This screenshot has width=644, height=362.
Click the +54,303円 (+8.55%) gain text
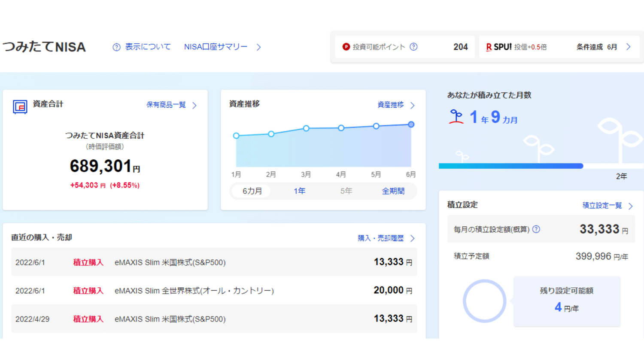pos(105,186)
